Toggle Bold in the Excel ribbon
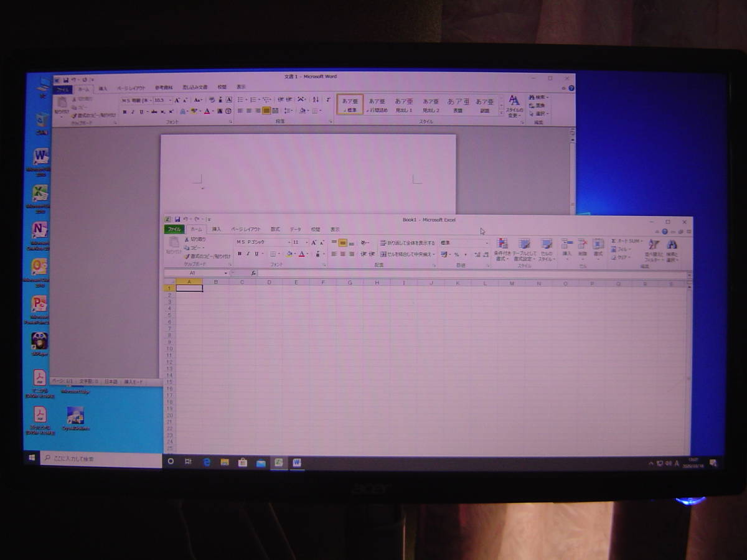Image resolution: width=747 pixels, height=560 pixels. (240, 254)
